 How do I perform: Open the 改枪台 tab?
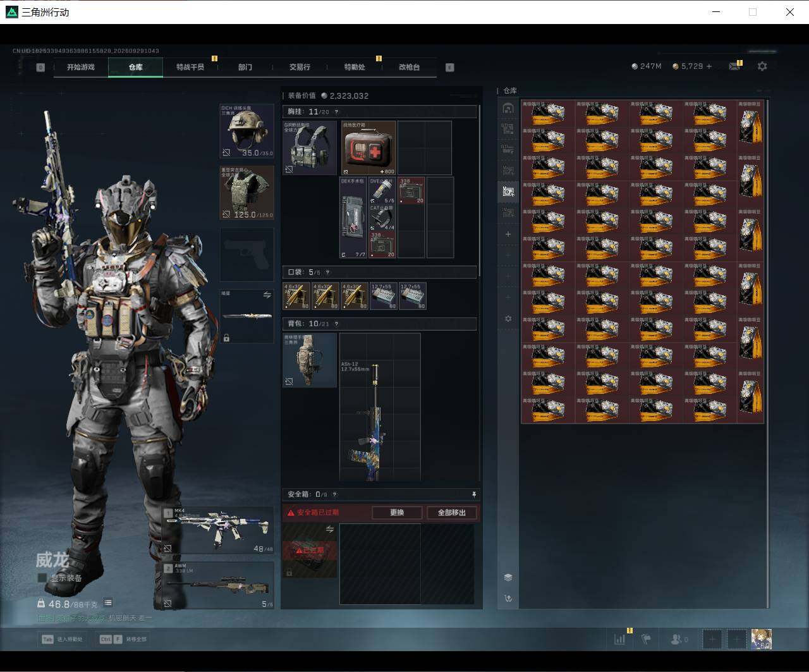(409, 67)
